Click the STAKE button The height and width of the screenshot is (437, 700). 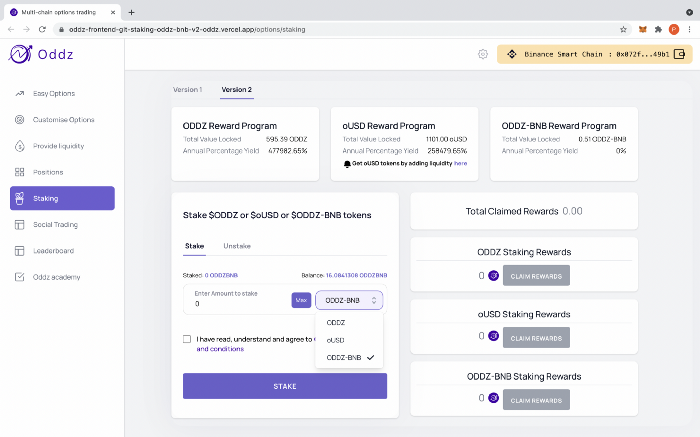[285, 386]
